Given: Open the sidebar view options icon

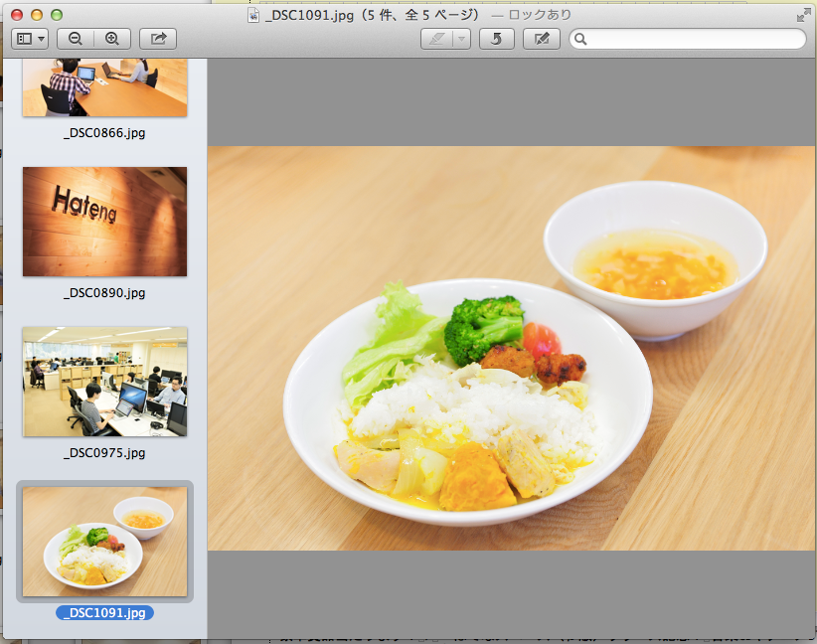Looking at the screenshot, I should click(27, 39).
